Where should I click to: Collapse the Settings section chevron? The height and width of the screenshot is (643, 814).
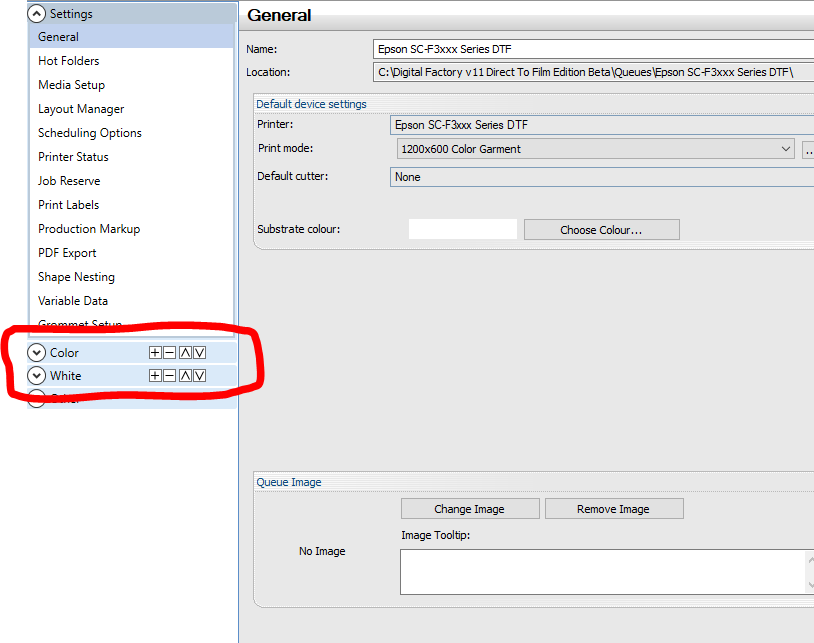click(36, 13)
